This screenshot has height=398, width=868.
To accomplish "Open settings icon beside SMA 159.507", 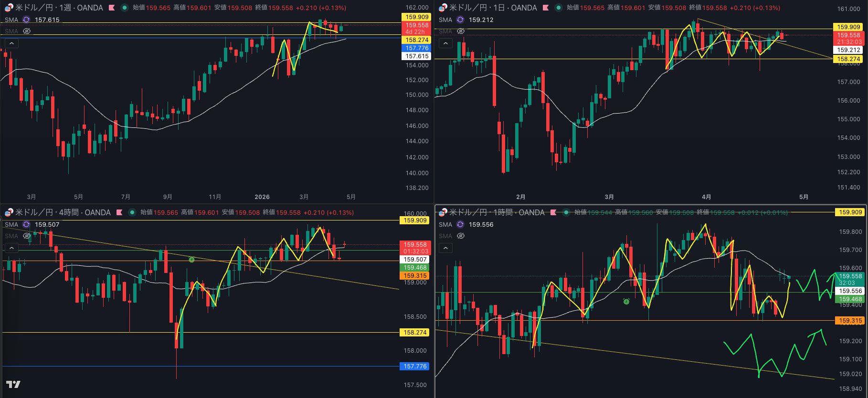I will click(x=26, y=224).
